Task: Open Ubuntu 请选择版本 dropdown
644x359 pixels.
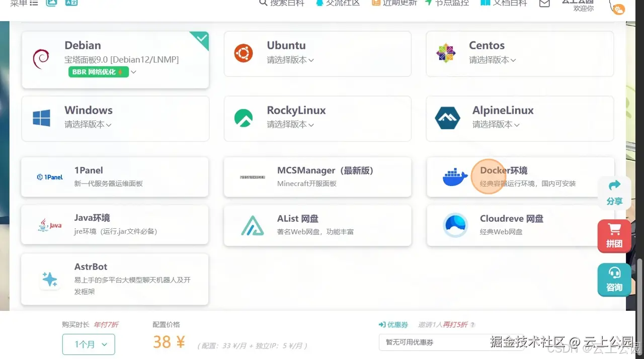Action: click(290, 60)
